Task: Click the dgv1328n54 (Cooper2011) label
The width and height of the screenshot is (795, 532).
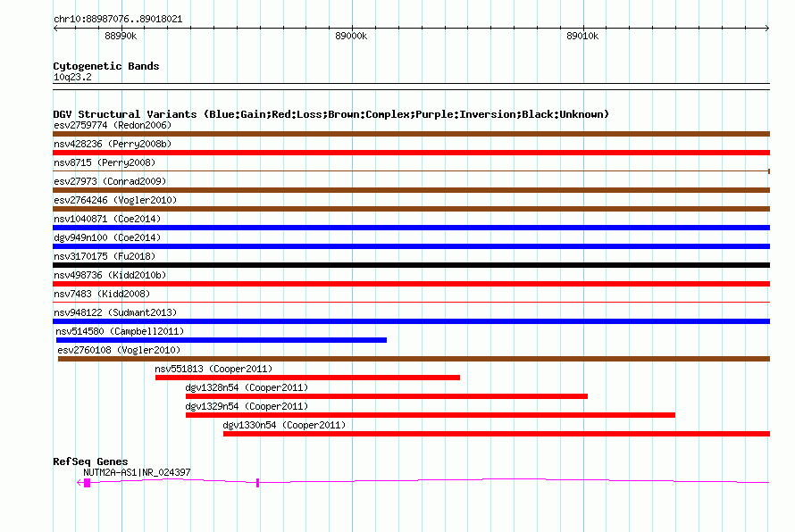Action: (247, 387)
